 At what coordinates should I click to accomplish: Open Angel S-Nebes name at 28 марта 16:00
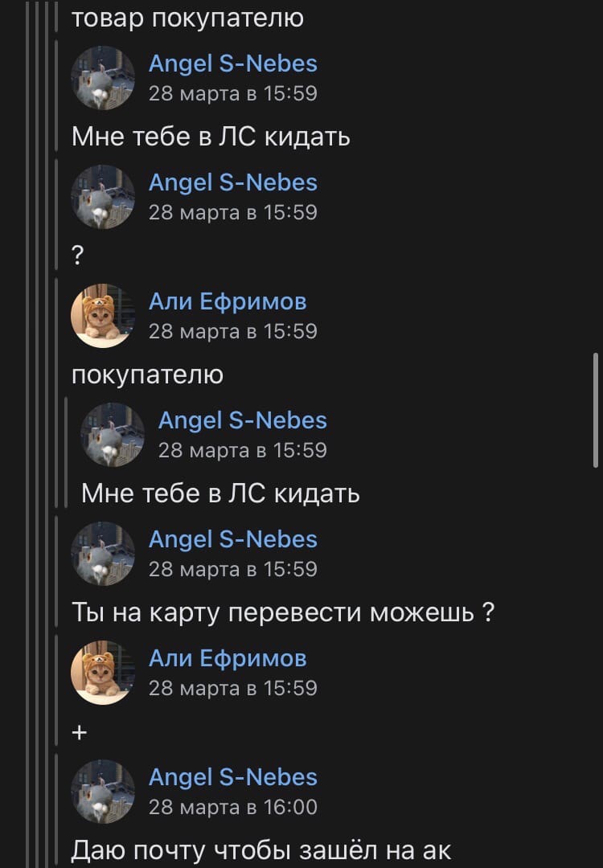pyautogui.click(x=233, y=778)
